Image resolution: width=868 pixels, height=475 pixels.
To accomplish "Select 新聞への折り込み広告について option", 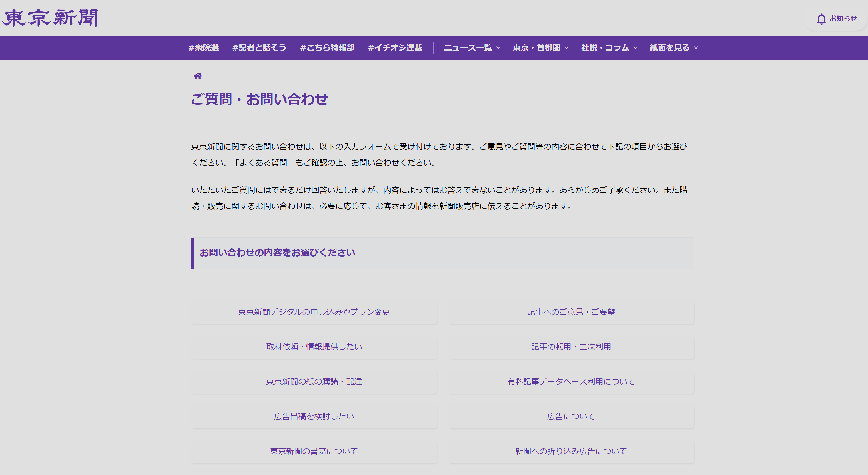I will 571,451.
